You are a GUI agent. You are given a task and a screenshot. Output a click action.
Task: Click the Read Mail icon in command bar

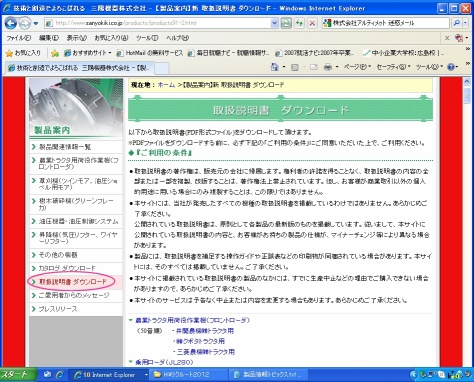[314, 67]
